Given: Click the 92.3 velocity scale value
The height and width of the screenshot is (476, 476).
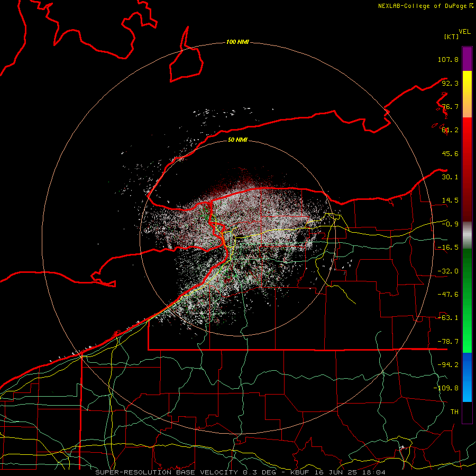Looking at the screenshot, I should point(450,83).
